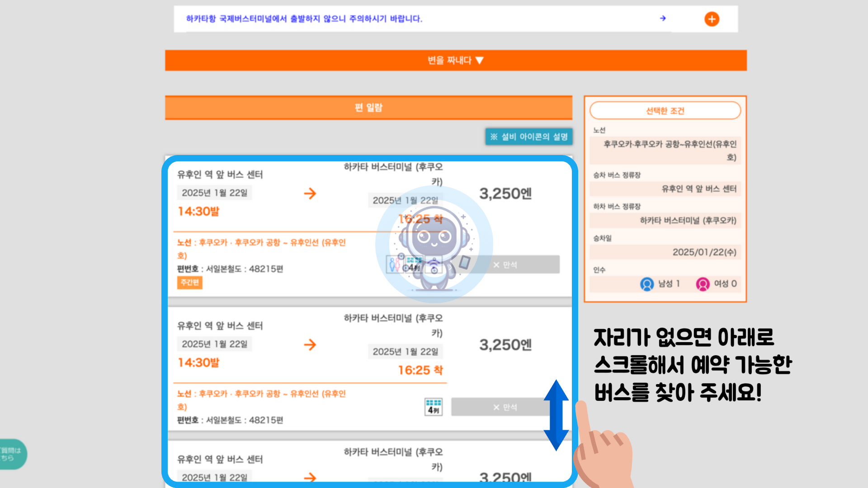The width and height of the screenshot is (868, 488).
Task: Click the orange arrow in the first bus card
Action: pos(310,193)
